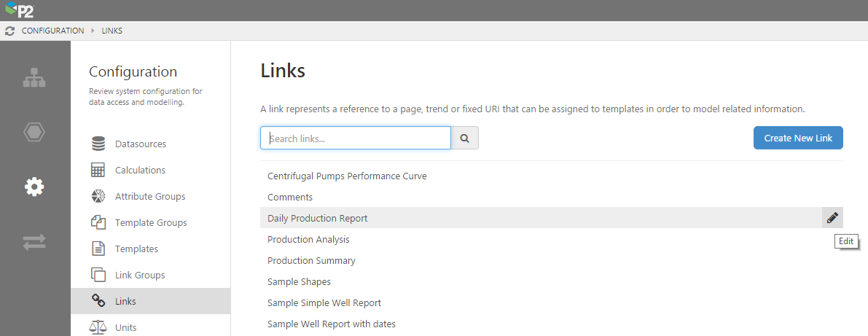This screenshot has height=336, width=868.
Task: Select the Production Summary link row
Action: point(311,261)
